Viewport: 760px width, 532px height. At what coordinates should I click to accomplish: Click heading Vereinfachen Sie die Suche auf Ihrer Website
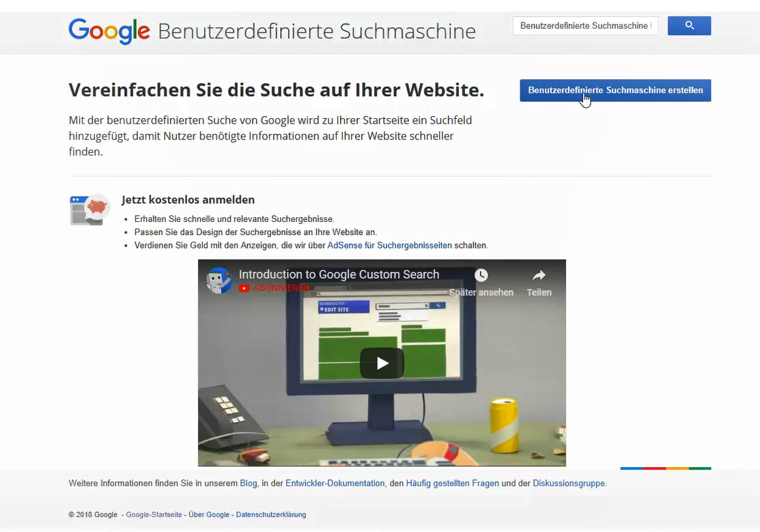(x=277, y=90)
